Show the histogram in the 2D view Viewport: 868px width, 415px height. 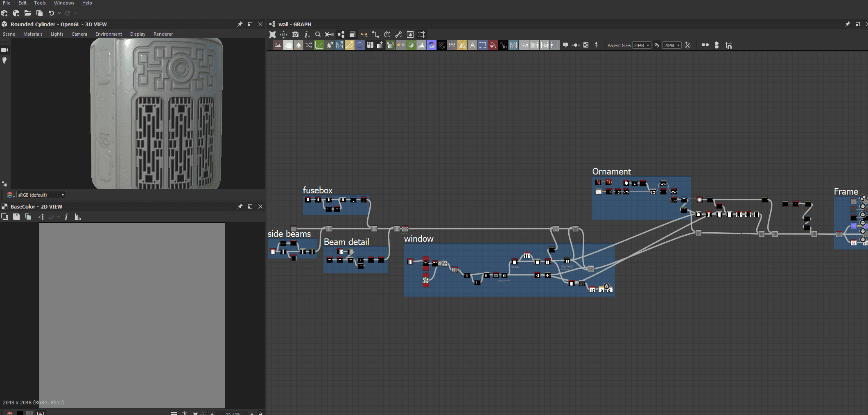[x=78, y=217]
